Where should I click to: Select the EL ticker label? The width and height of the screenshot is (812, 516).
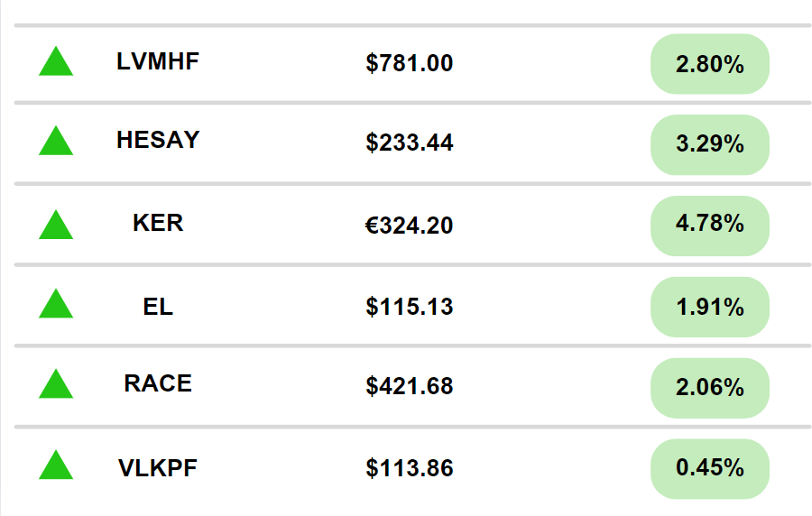[158, 307]
